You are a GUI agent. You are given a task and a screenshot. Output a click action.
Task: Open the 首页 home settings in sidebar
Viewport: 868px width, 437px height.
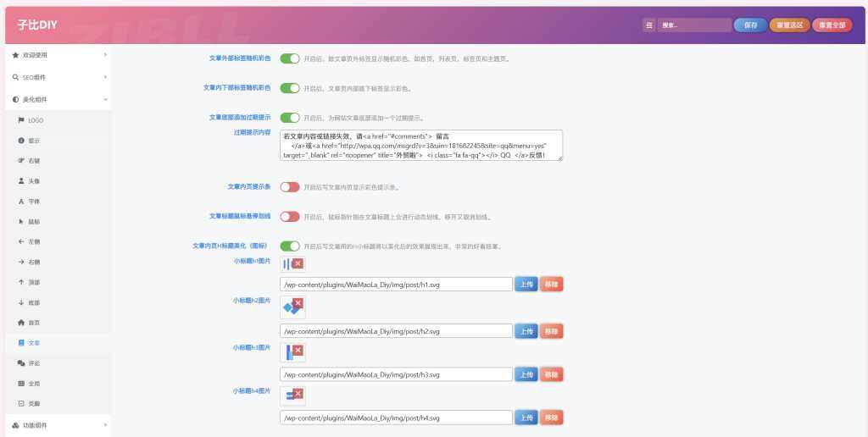click(34, 323)
